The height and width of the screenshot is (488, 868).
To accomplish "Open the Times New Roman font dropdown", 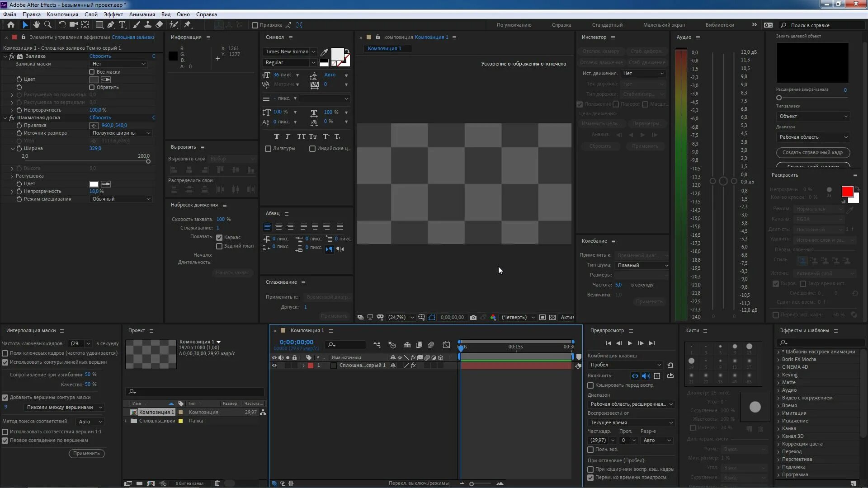I will [x=290, y=52].
